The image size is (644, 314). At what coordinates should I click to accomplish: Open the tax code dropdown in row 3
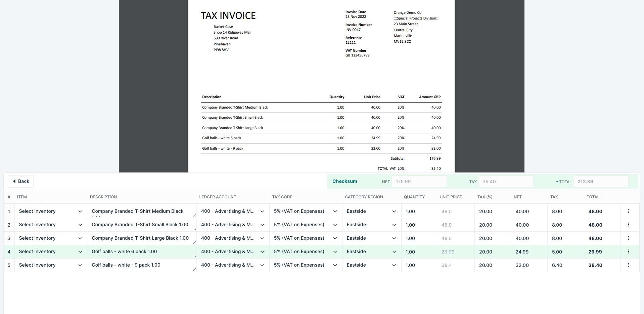306,238
